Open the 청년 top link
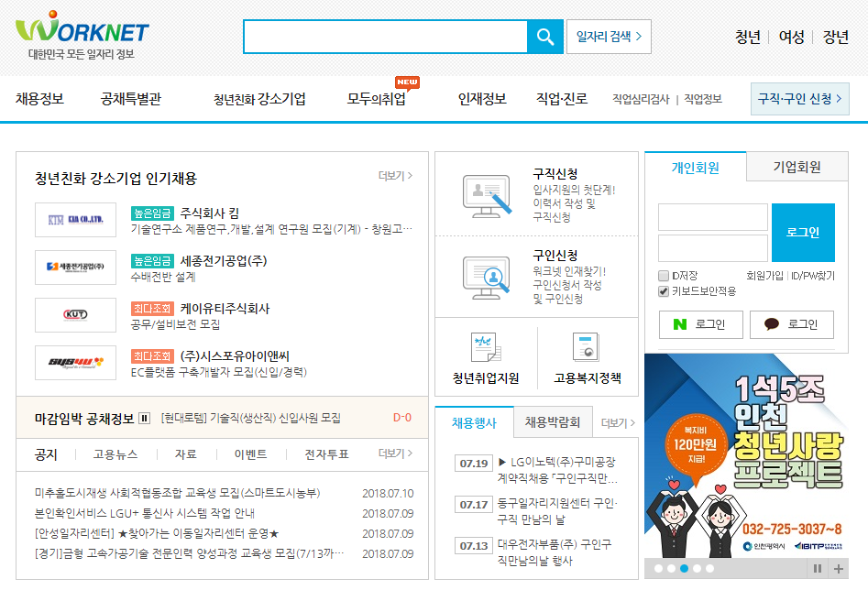This screenshot has height=590, width=868. pyautogui.click(x=747, y=37)
